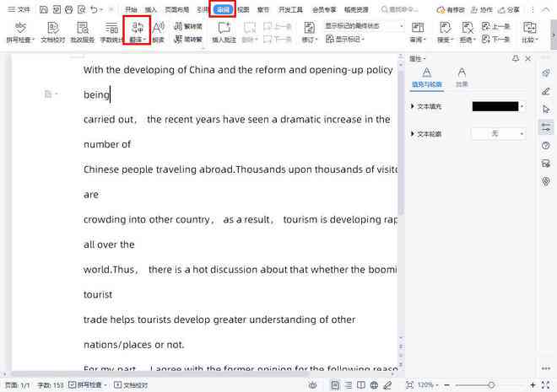Viewport: 557px width, 392px height.
Task: Click the Share (分享) button
Action: click(508, 10)
